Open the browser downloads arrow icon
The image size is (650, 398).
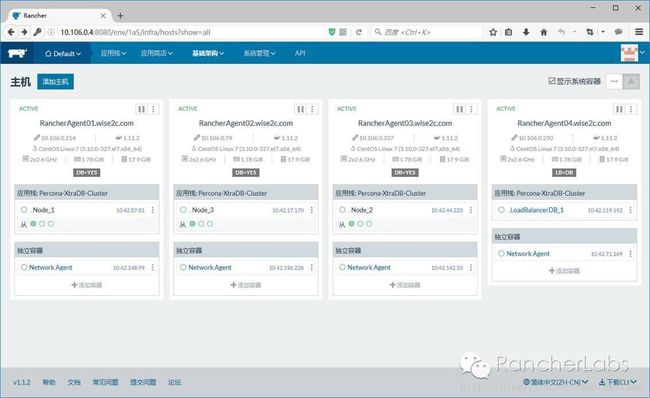[x=526, y=32]
